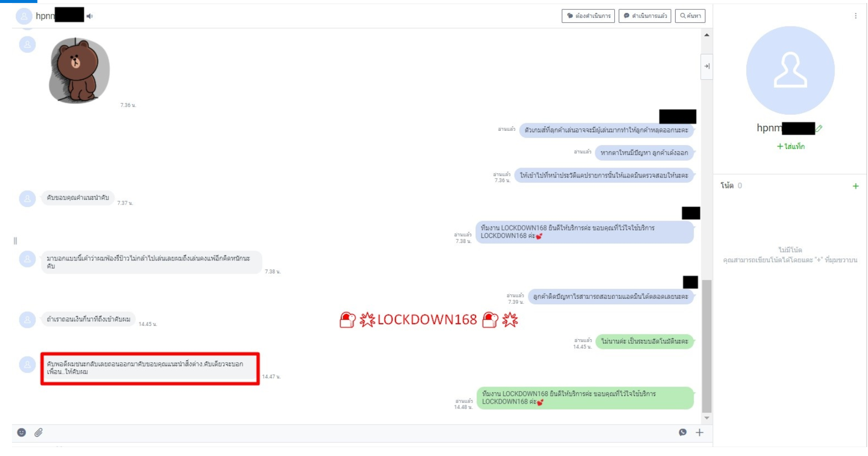Screen dimensions: 868x456
Task: Open the three-dot more options menu
Action: (856, 16)
